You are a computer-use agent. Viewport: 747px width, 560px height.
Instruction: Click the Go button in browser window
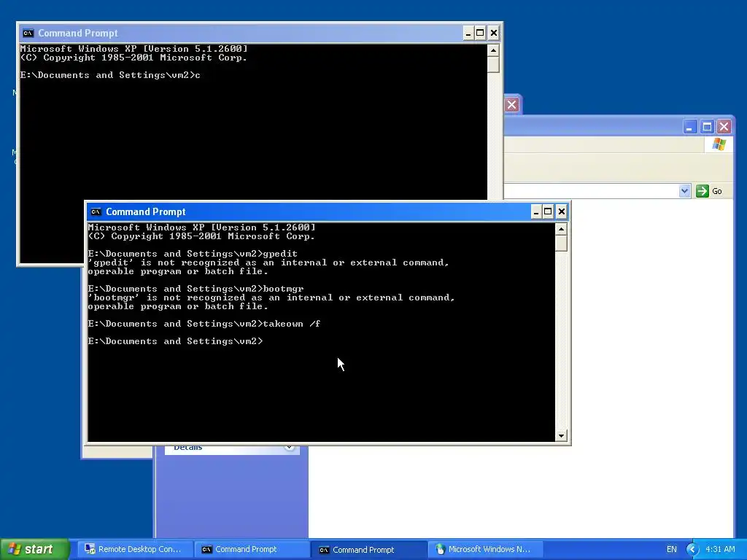pos(709,191)
